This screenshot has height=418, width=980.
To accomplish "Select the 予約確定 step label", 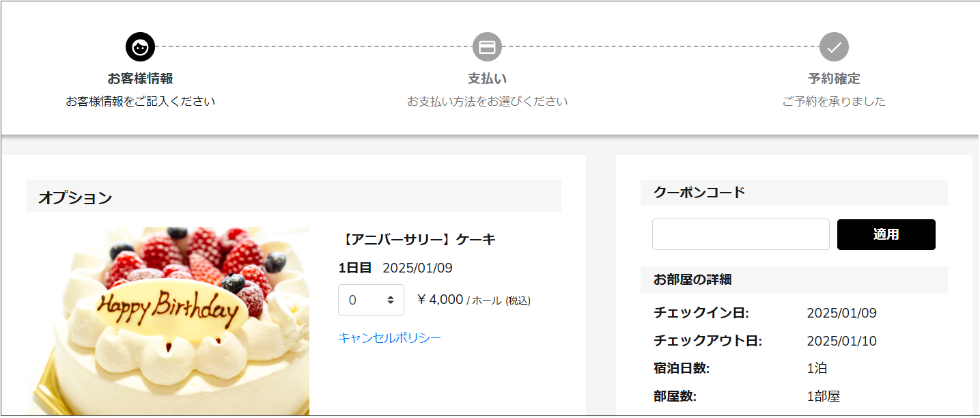I will (834, 79).
